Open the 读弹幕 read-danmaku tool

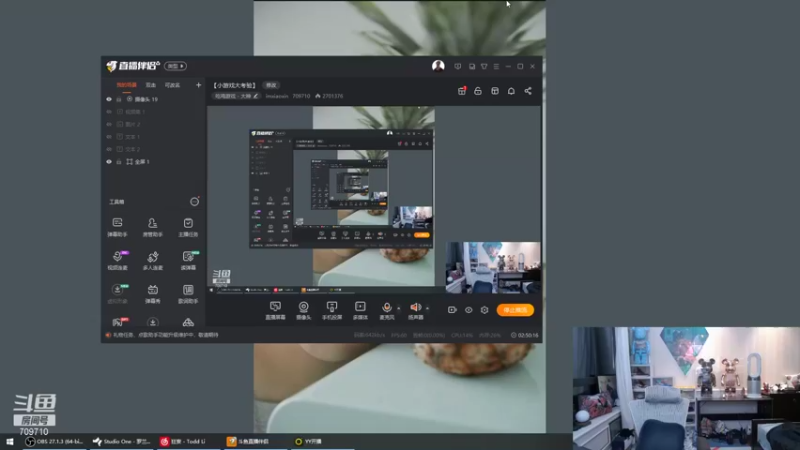(188, 260)
